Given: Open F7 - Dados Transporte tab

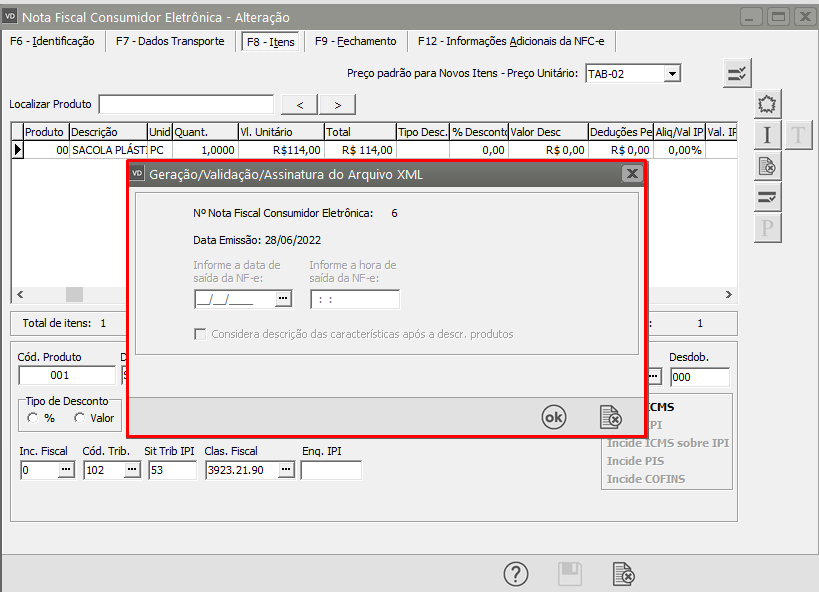Looking at the screenshot, I should 170,41.
